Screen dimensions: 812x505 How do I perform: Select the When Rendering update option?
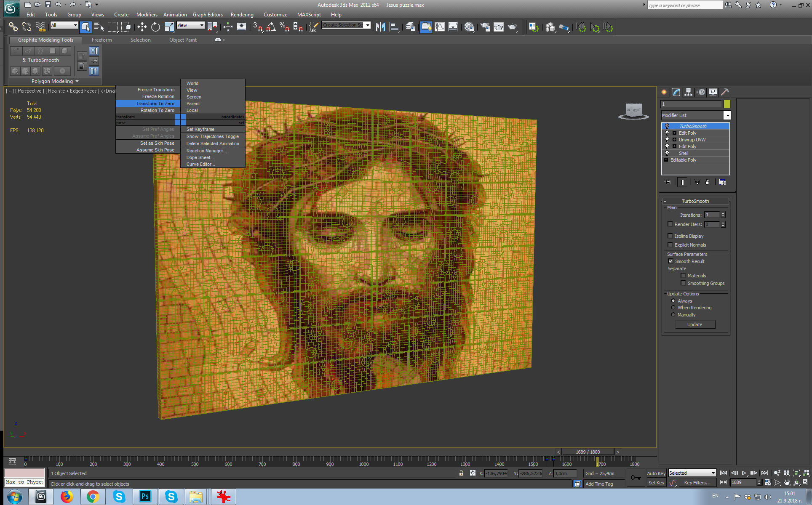point(673,308)
